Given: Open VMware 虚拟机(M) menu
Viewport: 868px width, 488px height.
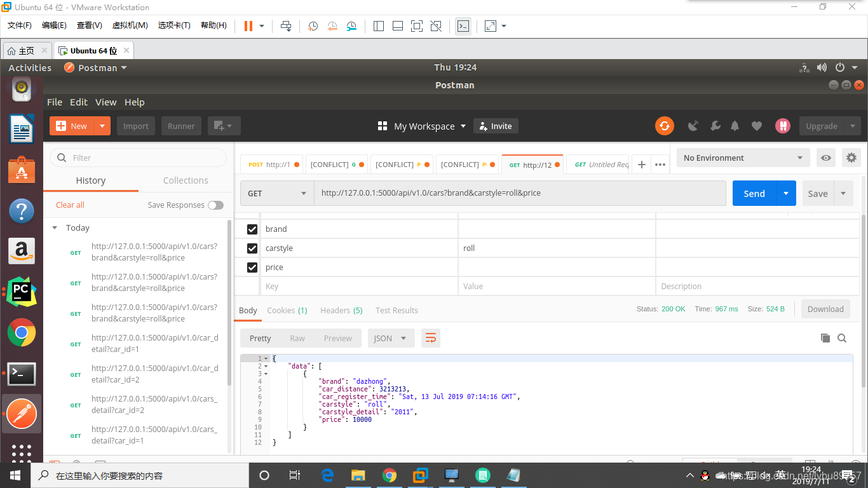Looking at the screenshot, I should [x=130, y=25].
